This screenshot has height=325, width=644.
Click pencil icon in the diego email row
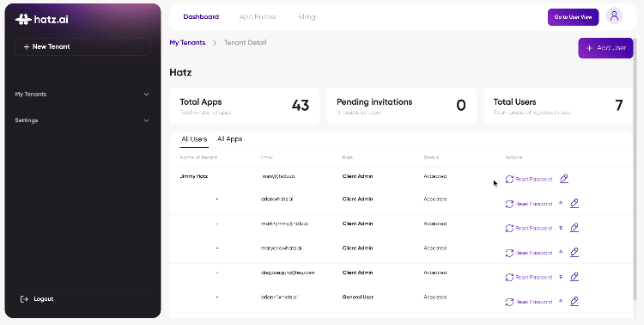click(574, 277)
